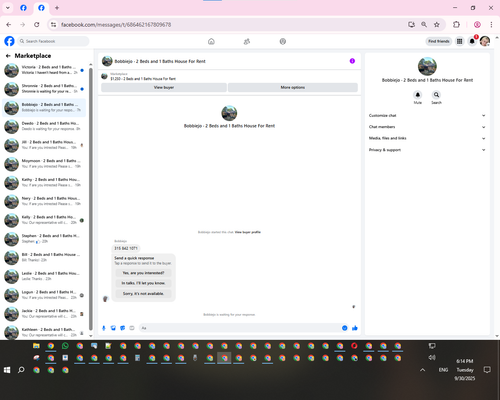Send 'In talks, I'll let you know' response

click(143, 283)
